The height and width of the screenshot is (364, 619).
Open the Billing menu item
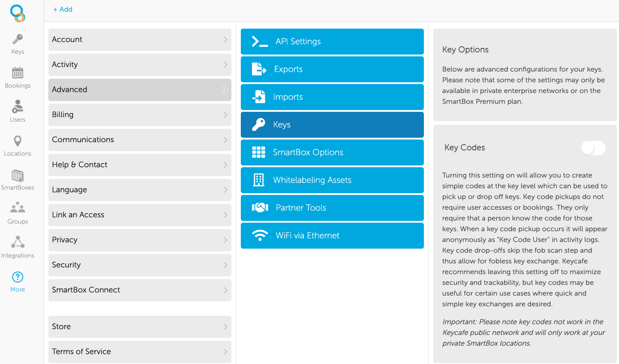pyautogui.click(x=140, y=115)
